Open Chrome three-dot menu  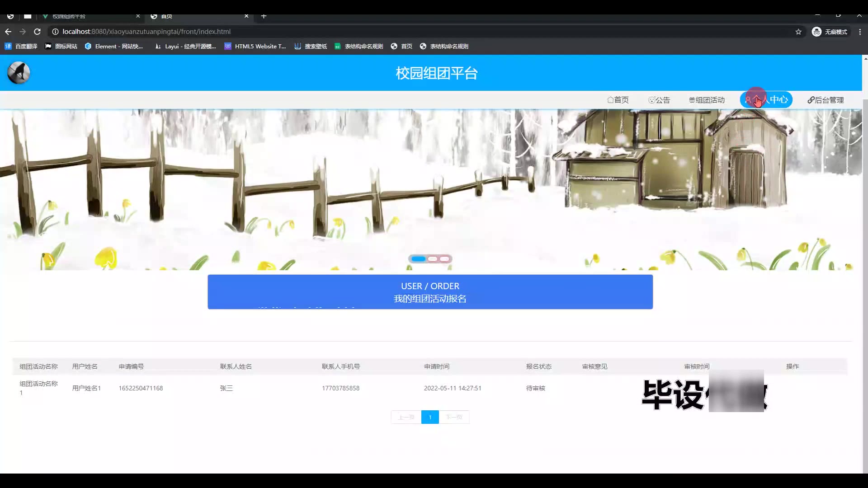tap(860, 32)
